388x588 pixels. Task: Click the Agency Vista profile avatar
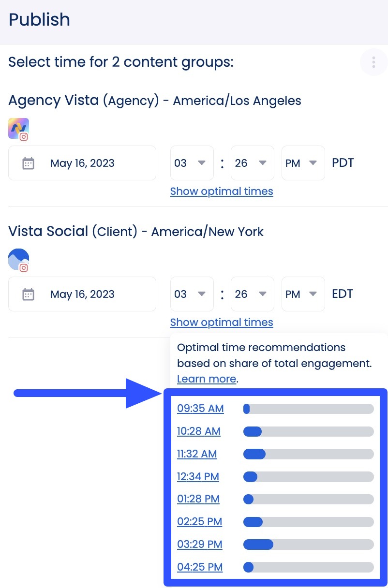click(18, 128)
